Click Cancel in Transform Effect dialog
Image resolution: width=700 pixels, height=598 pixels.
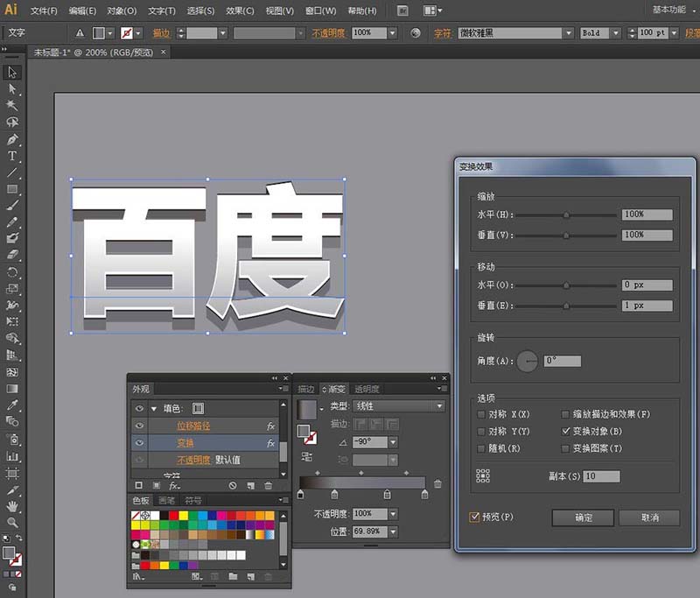click(x=649, y=517)
